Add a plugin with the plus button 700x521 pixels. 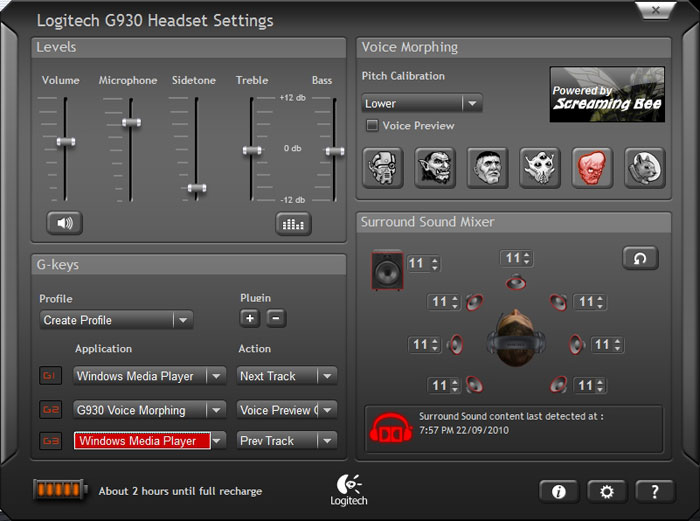click(x=250, y=318)
